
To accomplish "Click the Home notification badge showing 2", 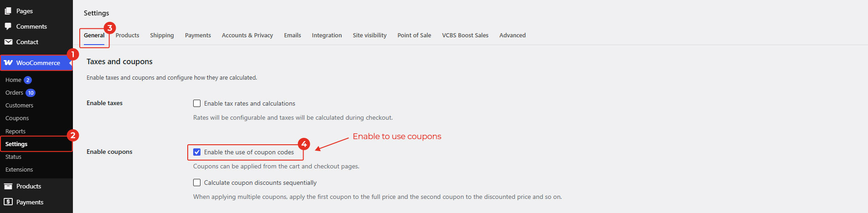I will pos(28,80).
